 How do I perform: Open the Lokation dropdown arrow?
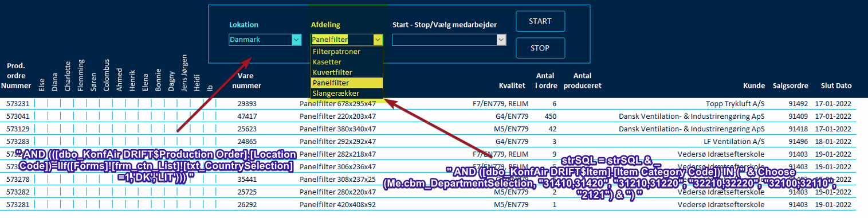tap(296, 40)
